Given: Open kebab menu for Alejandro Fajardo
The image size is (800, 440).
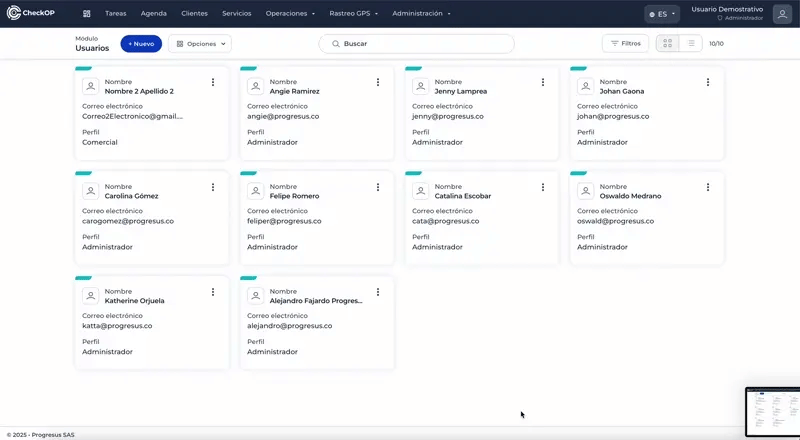Looking at the screenshot, I should tap(378, 292).
